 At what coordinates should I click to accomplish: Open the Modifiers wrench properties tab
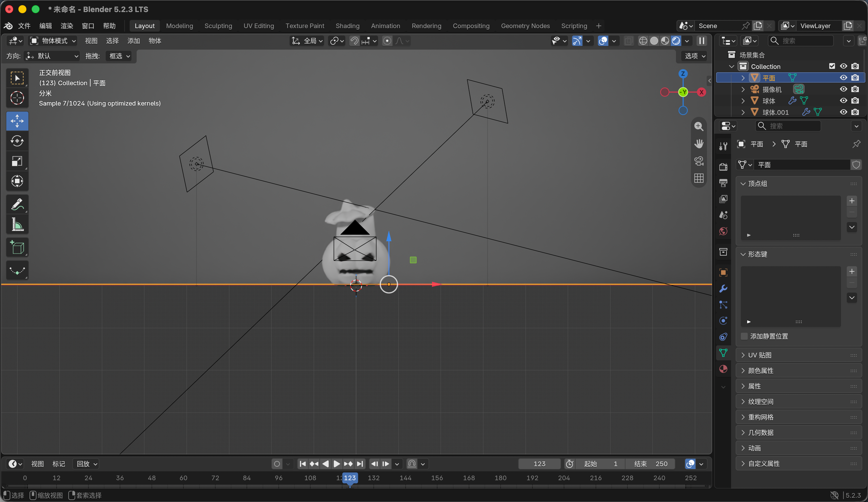(723, 289)
